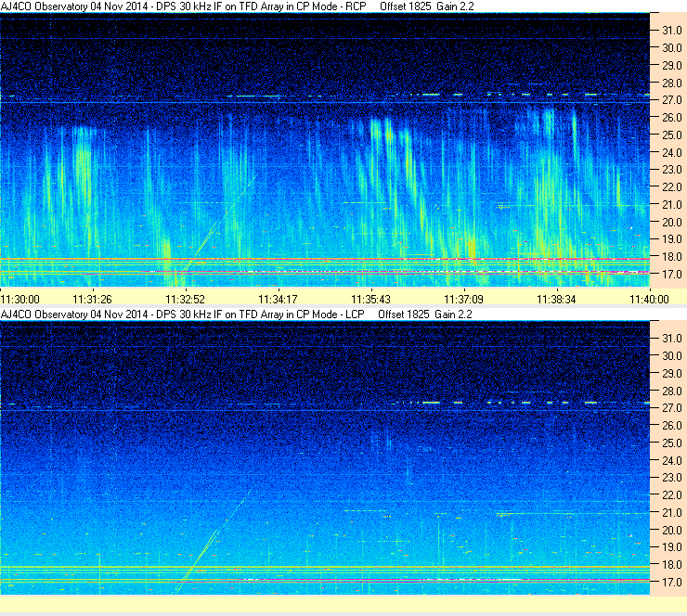
Task: Click the 23.0 frequency label in RCP chart
Action: tap(671, 170)
